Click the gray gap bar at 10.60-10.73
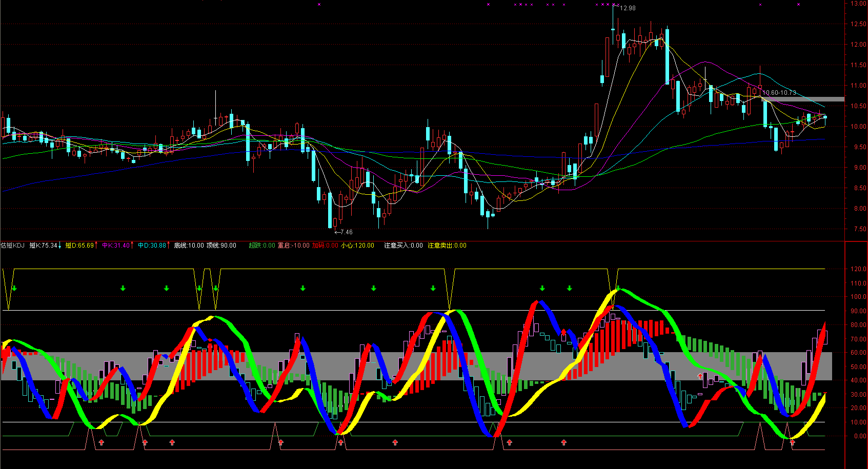 tap(802, 99)
